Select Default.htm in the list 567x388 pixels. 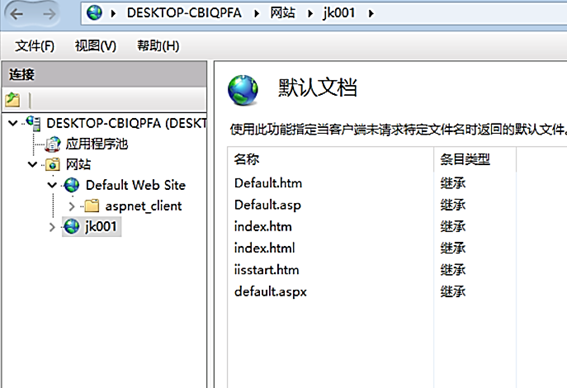268,183
